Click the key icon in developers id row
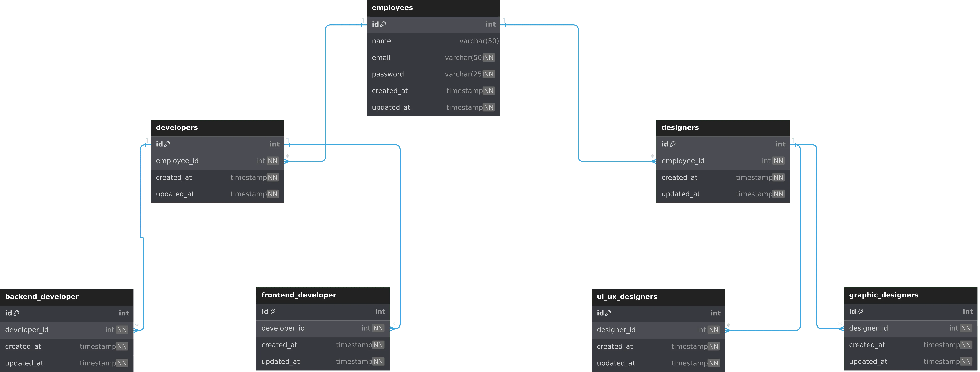 pos(167,144)
